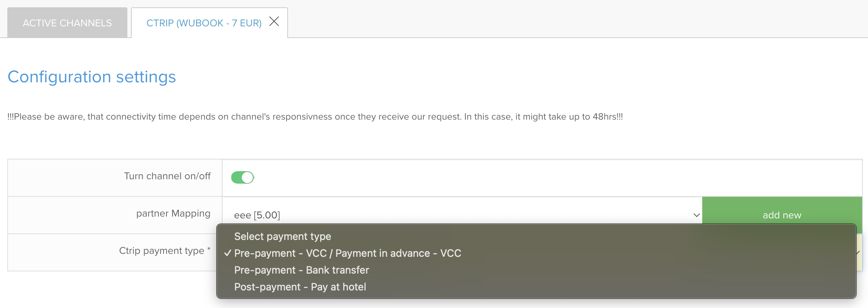This screenshot has width=868, height=308.
Task: Pick Post-payment - Pay at hotel option
Action: (300, 287)
